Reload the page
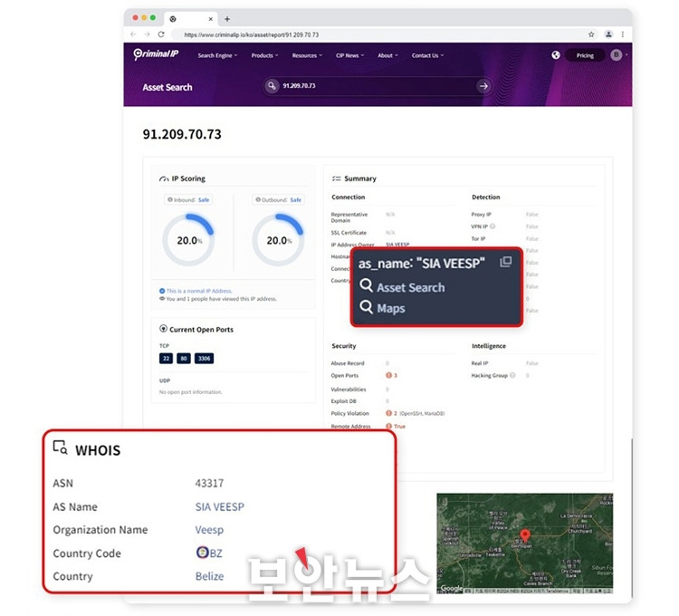This screenshot has width=679, height=616. (x=161, y=34)
